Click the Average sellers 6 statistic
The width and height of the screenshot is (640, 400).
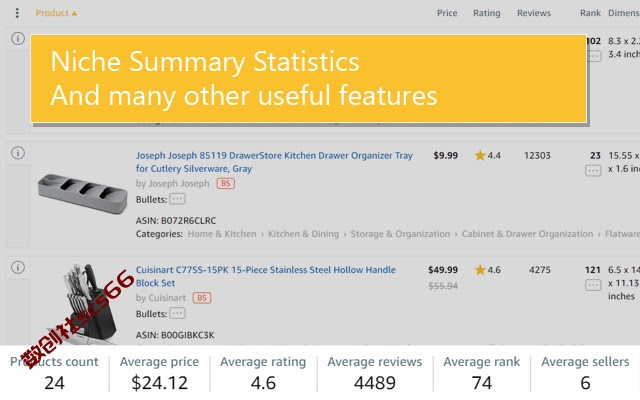tap(585, 372)
